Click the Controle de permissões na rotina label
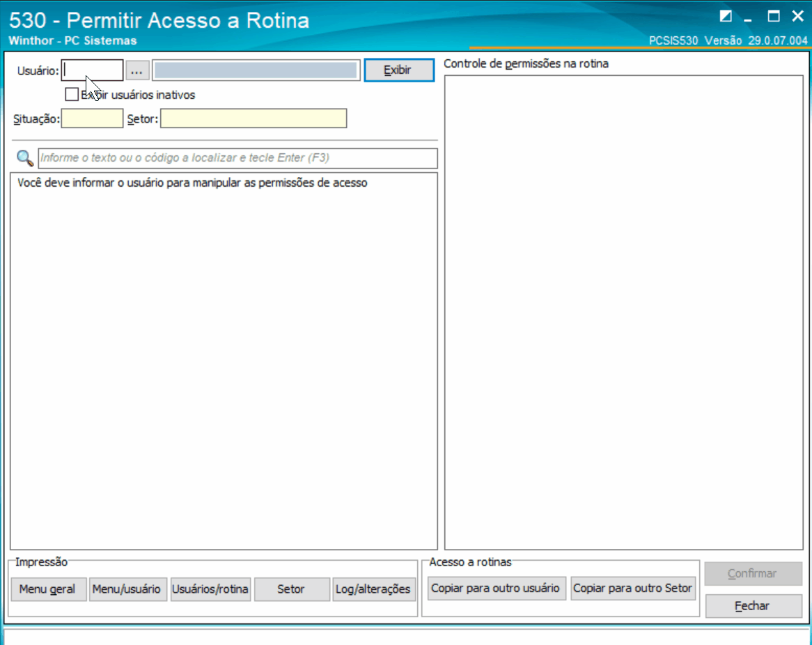Screen dimensions: 812x645 (526, 63)
